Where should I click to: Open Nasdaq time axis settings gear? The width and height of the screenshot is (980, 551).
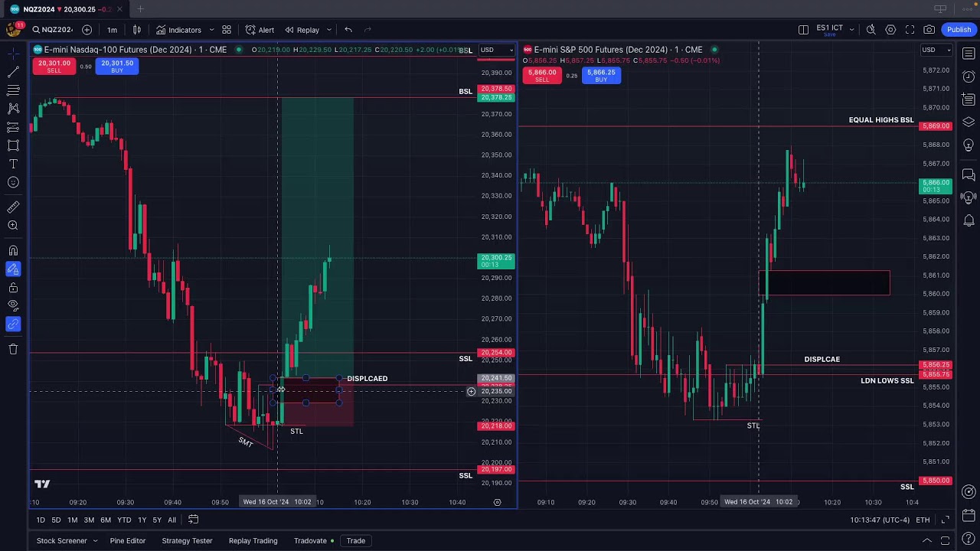[x=497, y=502]
